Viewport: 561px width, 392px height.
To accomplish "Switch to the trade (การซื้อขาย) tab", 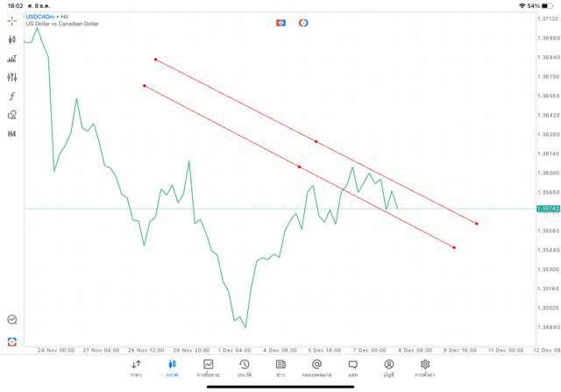I will [x=209, y=368].
